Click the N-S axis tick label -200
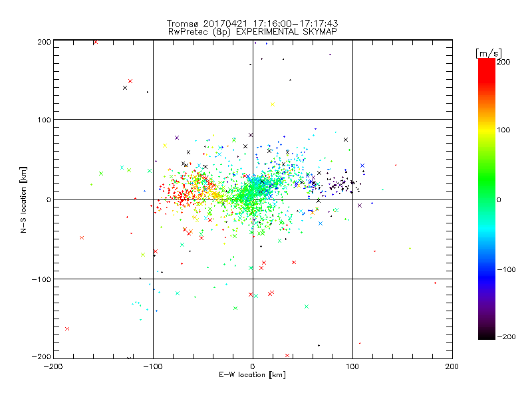The image size is (532, 399). [x=41, y=356]
